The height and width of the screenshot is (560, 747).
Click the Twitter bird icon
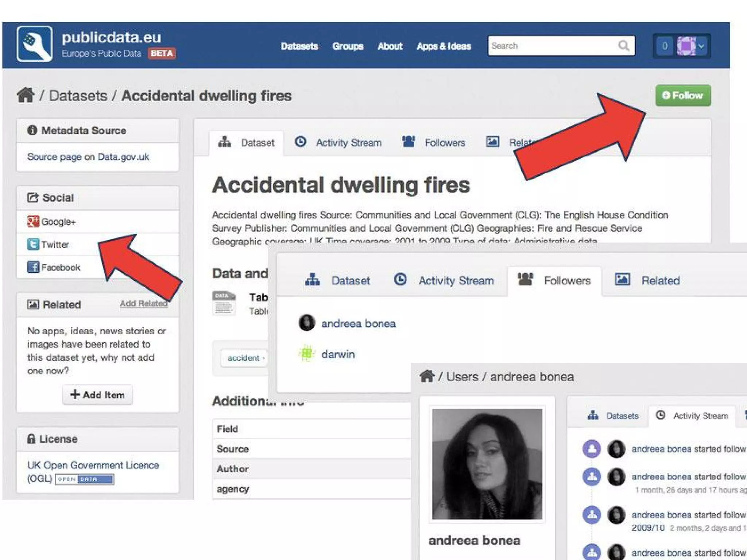point(33,244)
